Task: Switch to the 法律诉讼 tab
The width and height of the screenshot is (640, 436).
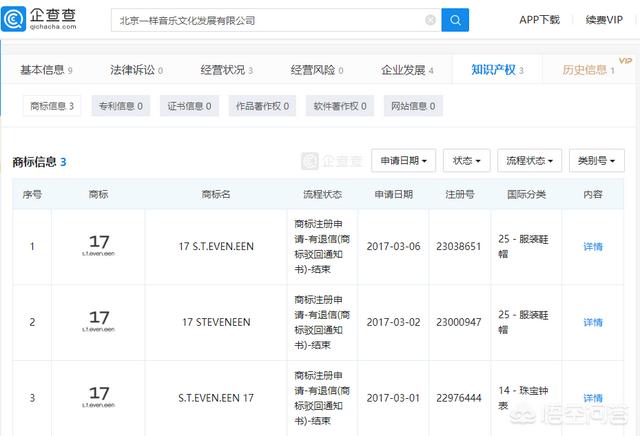Action: (136, 70)
